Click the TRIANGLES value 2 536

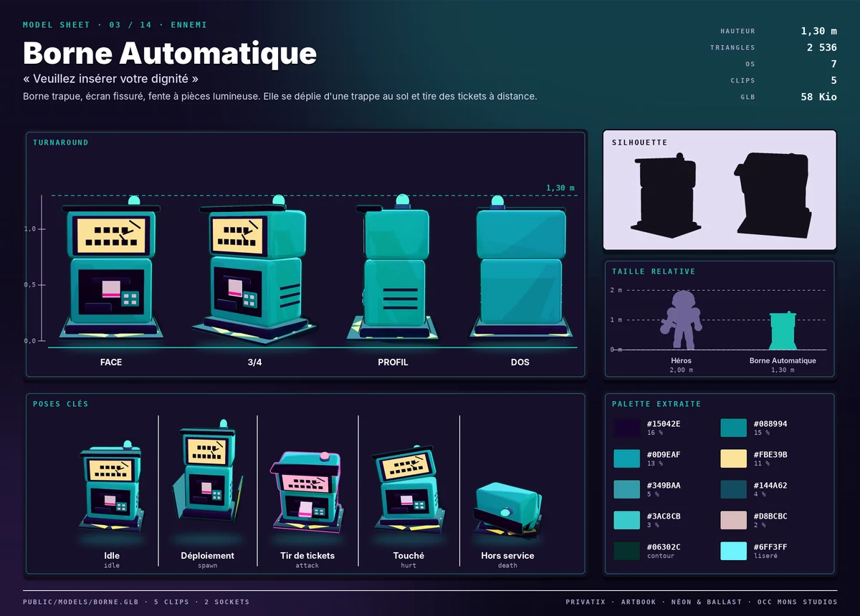click(821, 47)
